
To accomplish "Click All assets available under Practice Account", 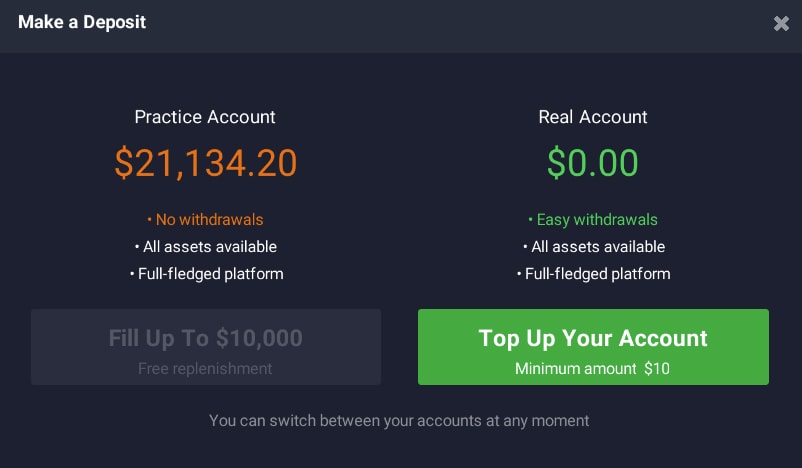I will coord(205,246).
